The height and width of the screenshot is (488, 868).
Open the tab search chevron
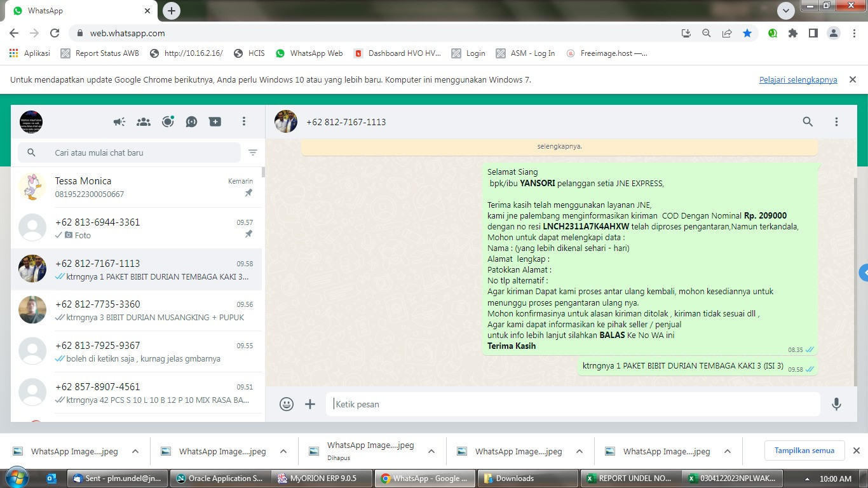point(786,11)
